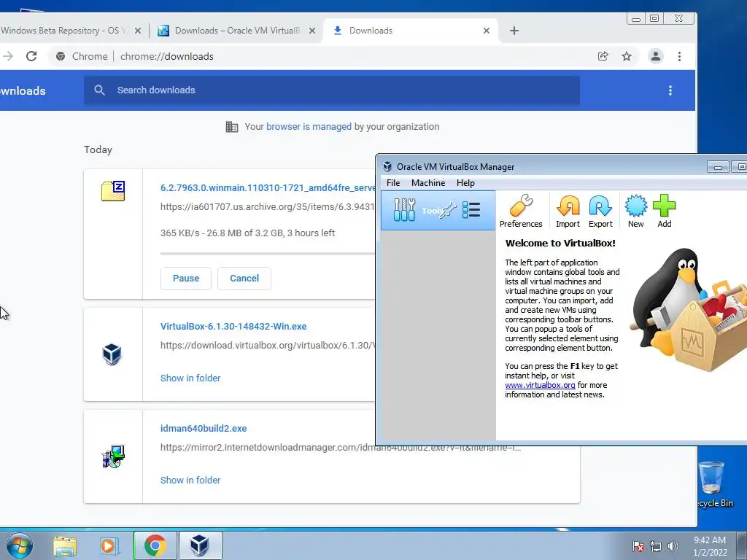Select the Recycle Bin desktop icon
Screen dimensions: 747x560
[x=713, y=484]
